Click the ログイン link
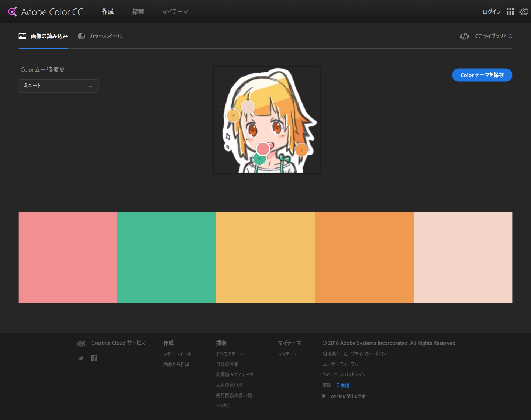The image size is (531, 420). (492, 12)
